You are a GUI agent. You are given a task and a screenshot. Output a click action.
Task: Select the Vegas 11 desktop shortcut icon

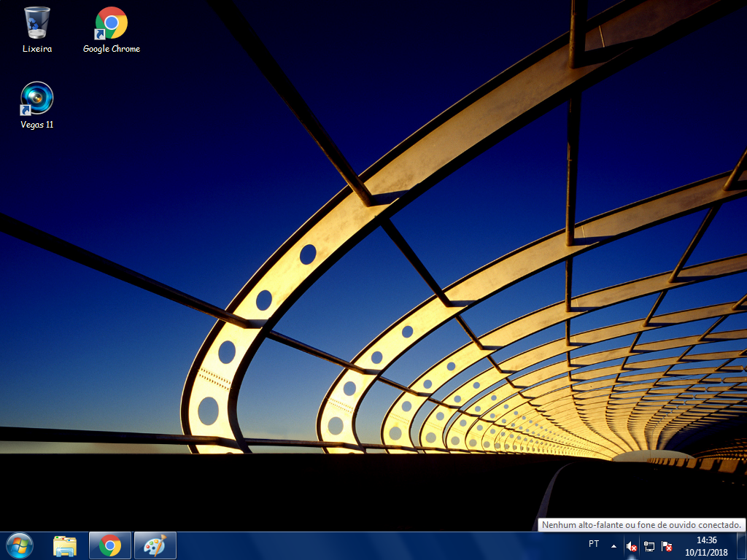37,98
